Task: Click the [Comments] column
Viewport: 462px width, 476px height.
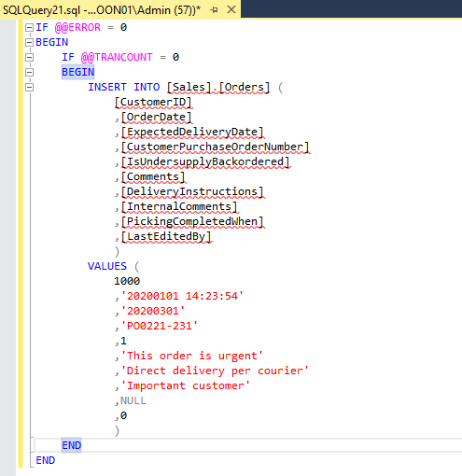Action: 153,176
